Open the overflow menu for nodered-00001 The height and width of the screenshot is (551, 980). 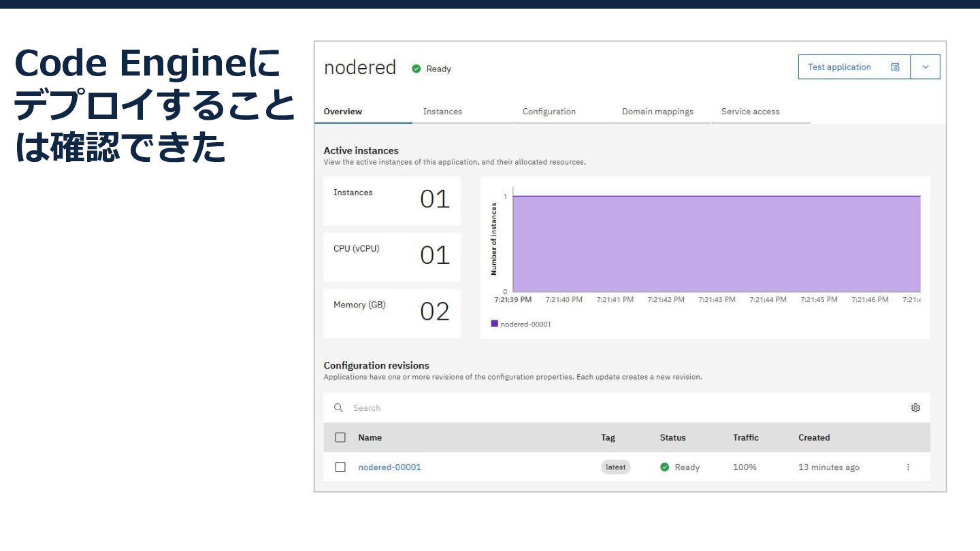click(908, 467)
